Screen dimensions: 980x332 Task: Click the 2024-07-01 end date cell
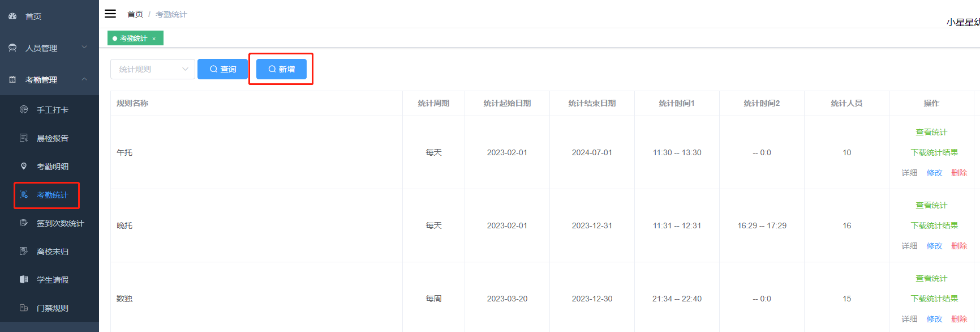[592, 152]
